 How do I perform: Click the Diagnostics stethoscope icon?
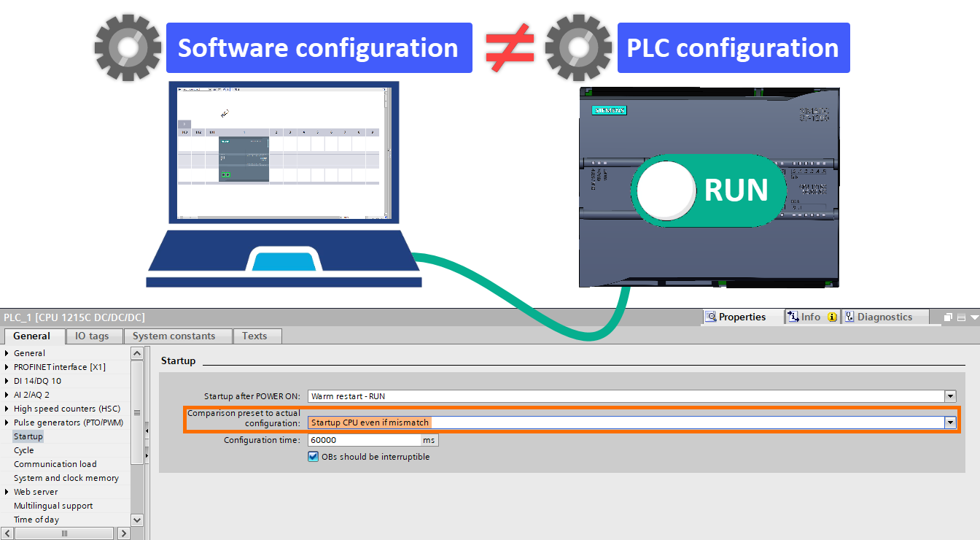pos(850,316)
